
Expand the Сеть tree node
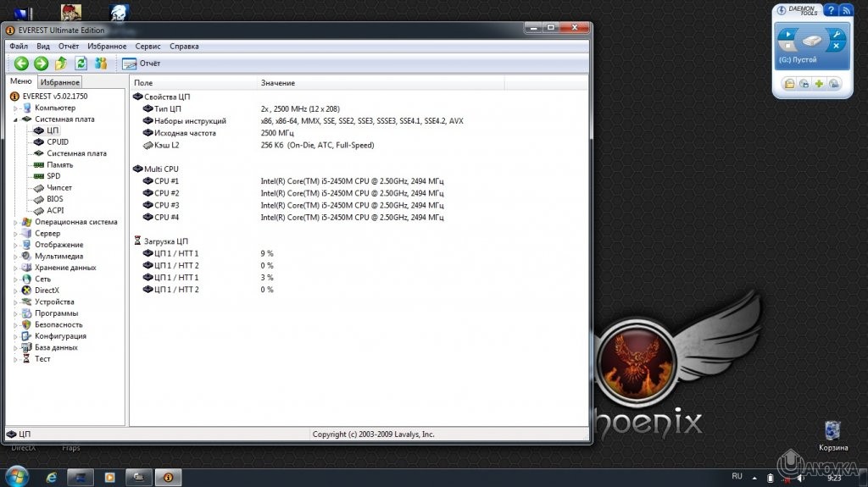pyautogui.click(x=15, y=279)
